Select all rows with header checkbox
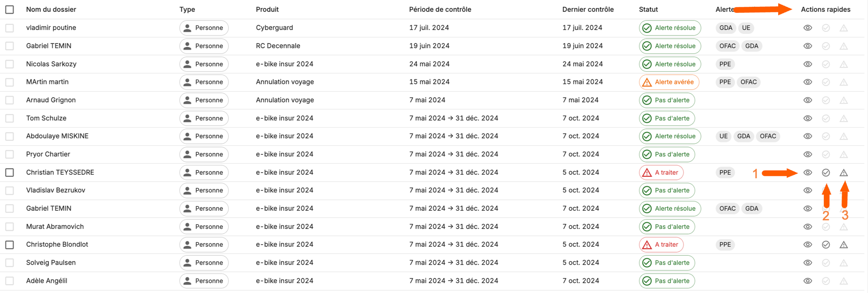The width and height of the screenshot is (868, 293). (x=10, y=9)
